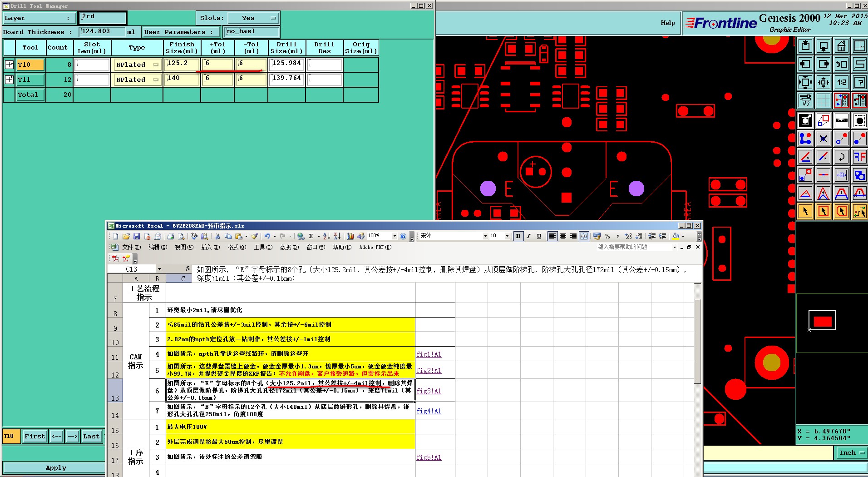Click the delete feature X icon

point(824,139)
